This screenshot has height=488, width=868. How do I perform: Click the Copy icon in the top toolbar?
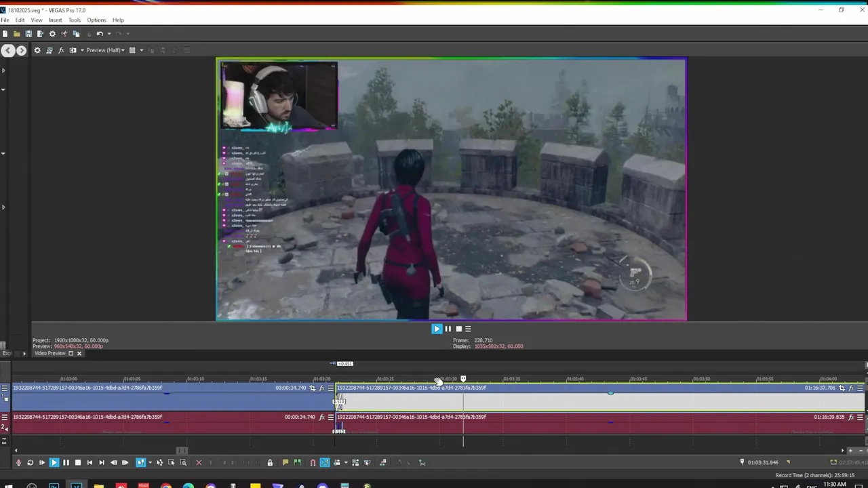(x=76, y=34)
